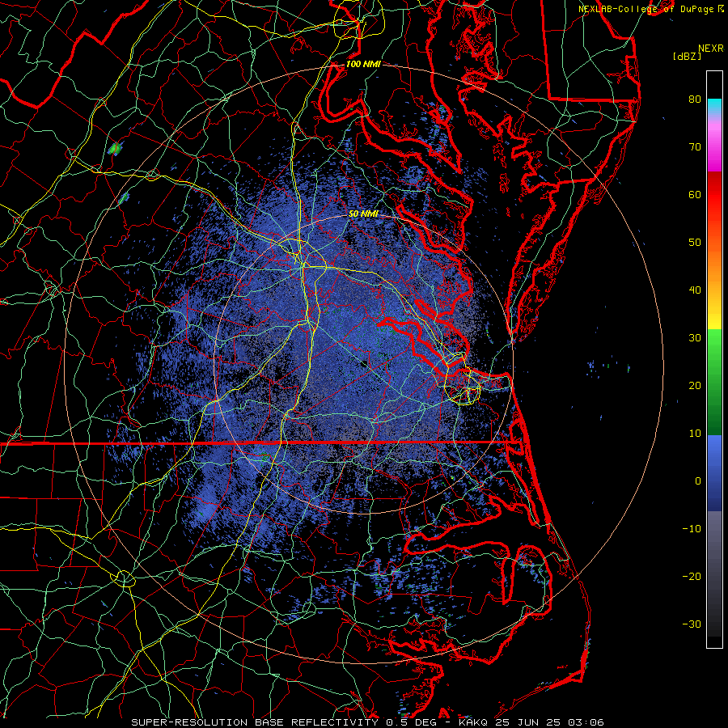728x728 pixels.
Task: Click the -20 dBZ scale value
Action: pyautogui.click(x=692, y=577)
